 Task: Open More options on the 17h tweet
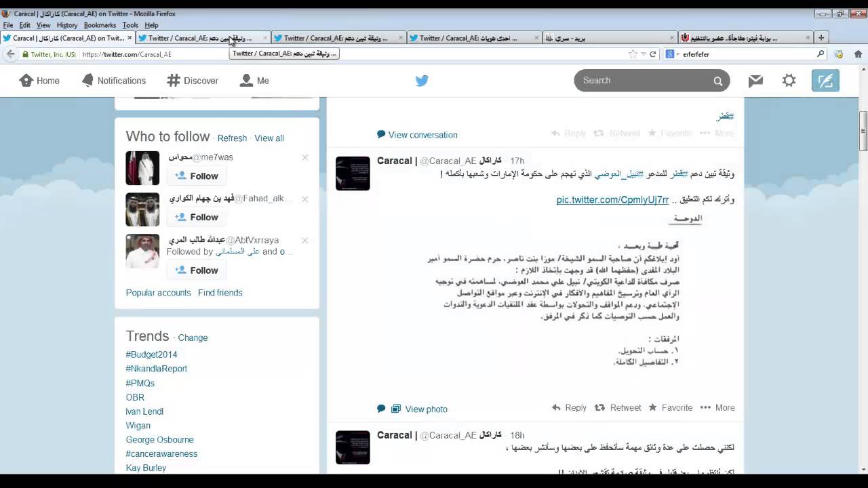coord(717,408)
